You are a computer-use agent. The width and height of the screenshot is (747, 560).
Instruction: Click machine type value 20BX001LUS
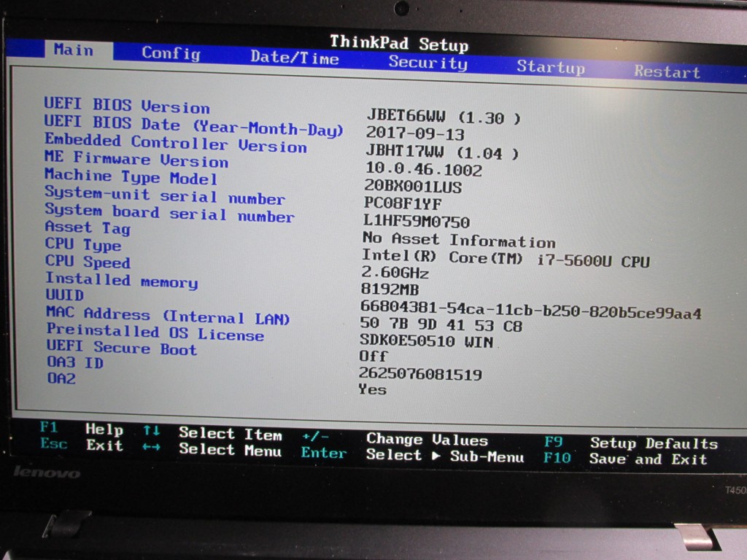tap(413, 186)
